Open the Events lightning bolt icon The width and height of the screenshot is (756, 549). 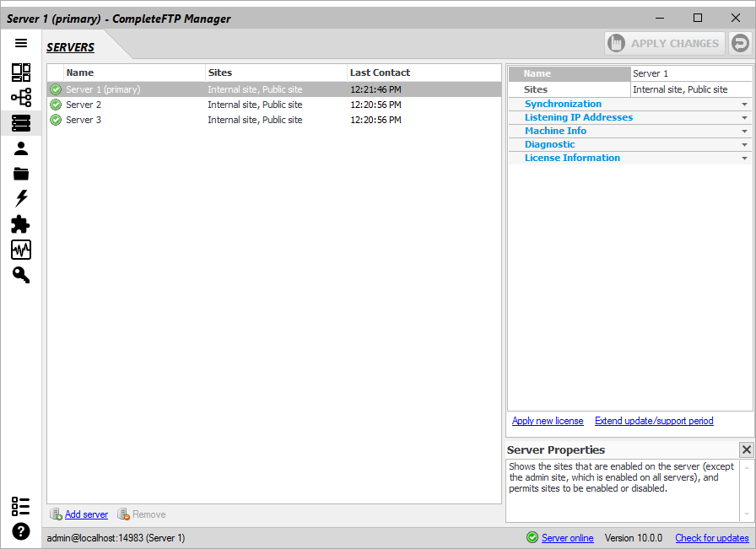click(x=21, y=198)
